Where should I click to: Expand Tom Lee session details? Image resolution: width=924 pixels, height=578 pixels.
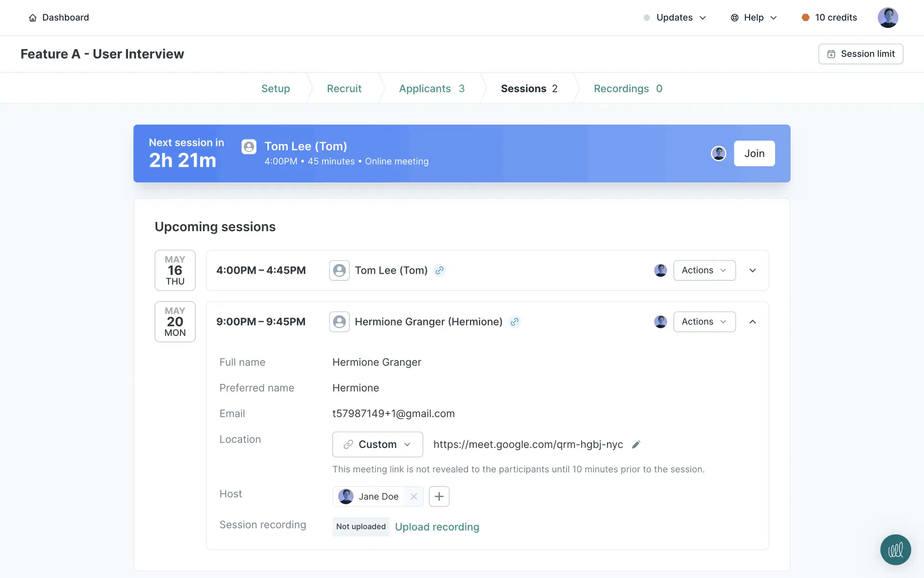pyautogui.click(x=753, y=271)
